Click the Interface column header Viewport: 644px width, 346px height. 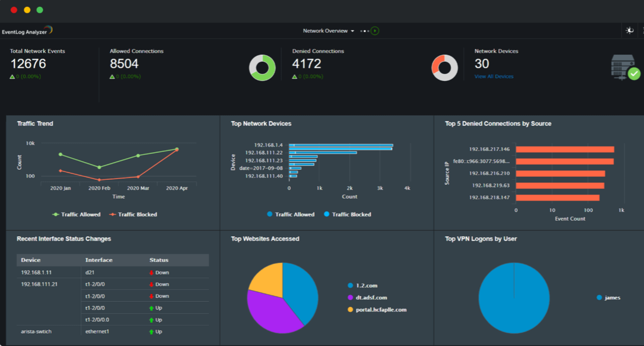[x=99, y=260]
